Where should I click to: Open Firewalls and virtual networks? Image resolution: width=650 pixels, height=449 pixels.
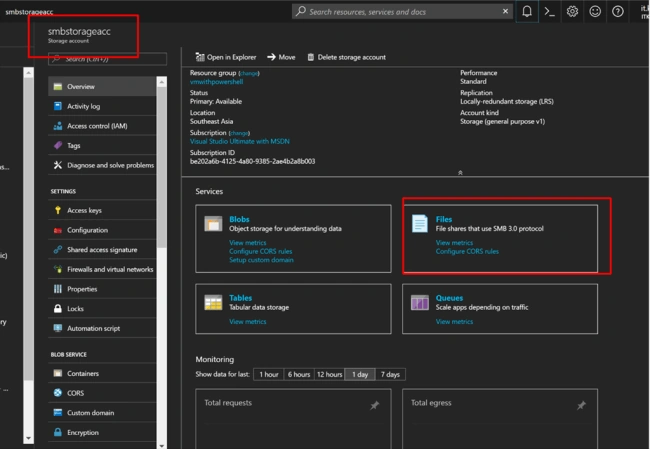point(102,269)
